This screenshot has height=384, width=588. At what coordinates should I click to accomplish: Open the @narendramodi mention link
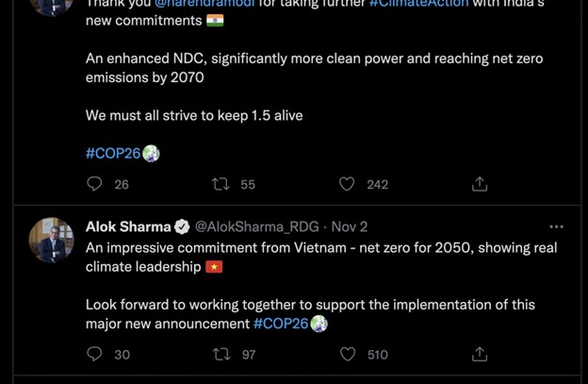tap(204, 4)
